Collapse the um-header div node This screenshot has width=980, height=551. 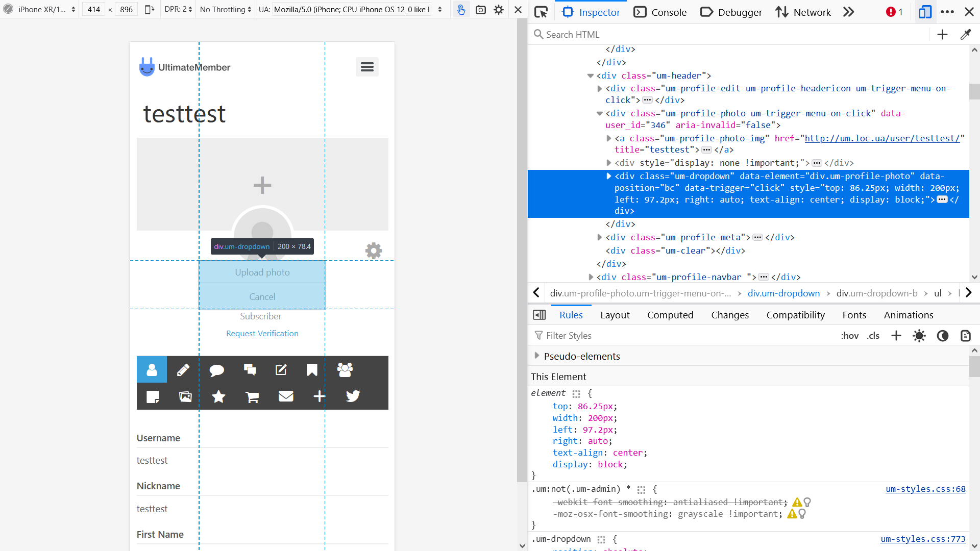[x=591, y=76]
